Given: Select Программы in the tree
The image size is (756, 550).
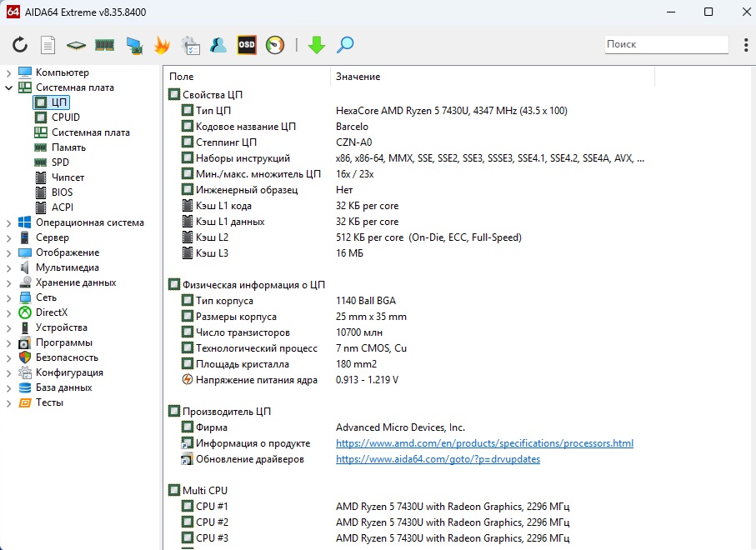Looking at the screenshot, I should click(x=63, y=342).
